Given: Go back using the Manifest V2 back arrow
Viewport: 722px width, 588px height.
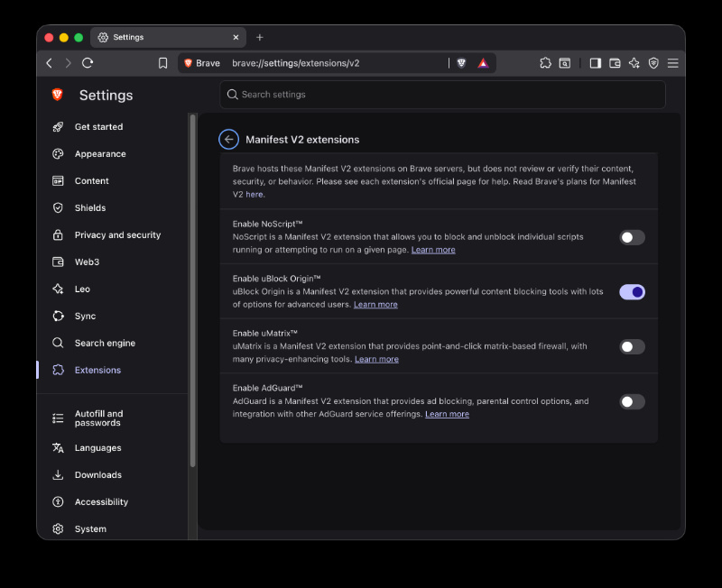Looking at the screenshot, I should 229,140.
